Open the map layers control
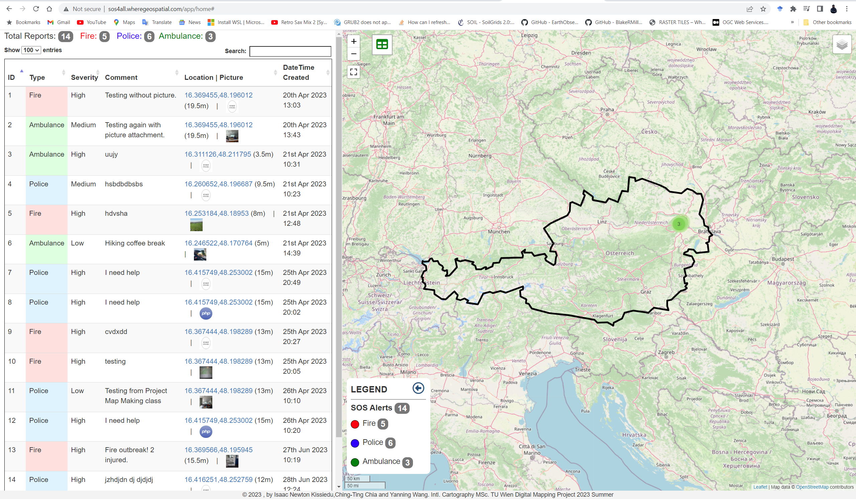This screenshot has width=856, height=504. [x=841, y=44]
